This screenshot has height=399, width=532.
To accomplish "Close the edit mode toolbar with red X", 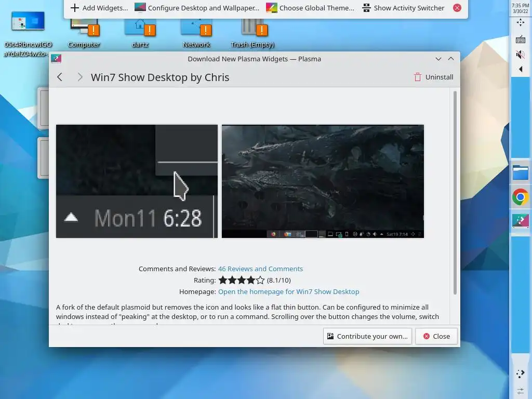I will tap(457, 8).
